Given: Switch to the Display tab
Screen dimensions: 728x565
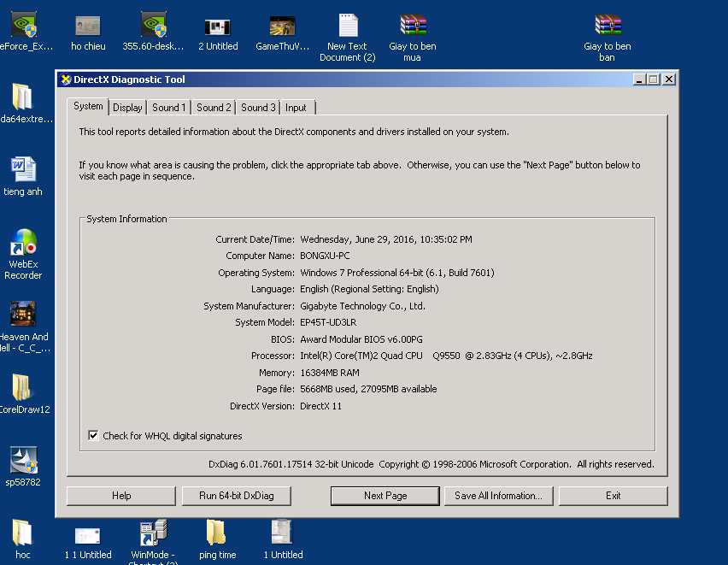Looking at the screenshot, I should click(127, 108).
